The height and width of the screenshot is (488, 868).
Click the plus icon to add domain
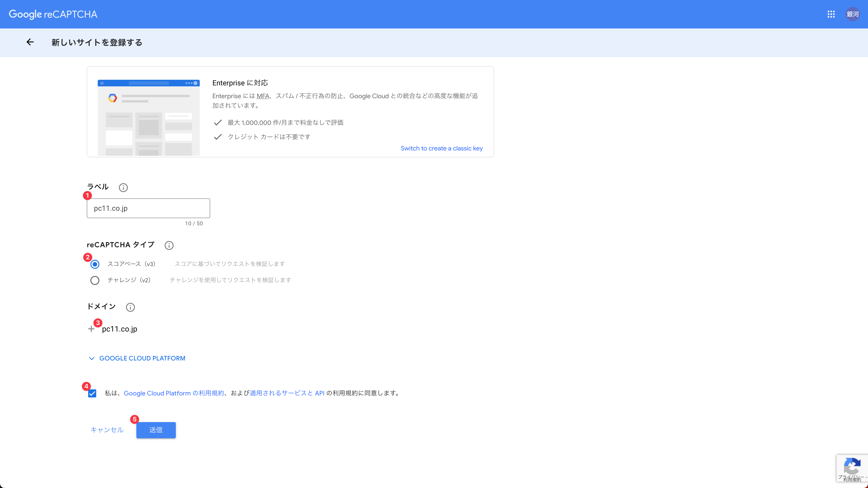pos(91,329)
